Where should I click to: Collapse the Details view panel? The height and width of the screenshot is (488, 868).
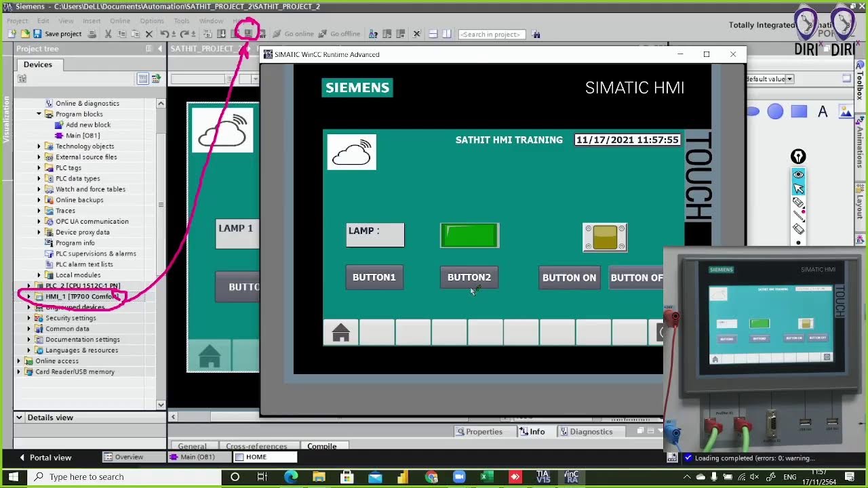pos(19,418)
